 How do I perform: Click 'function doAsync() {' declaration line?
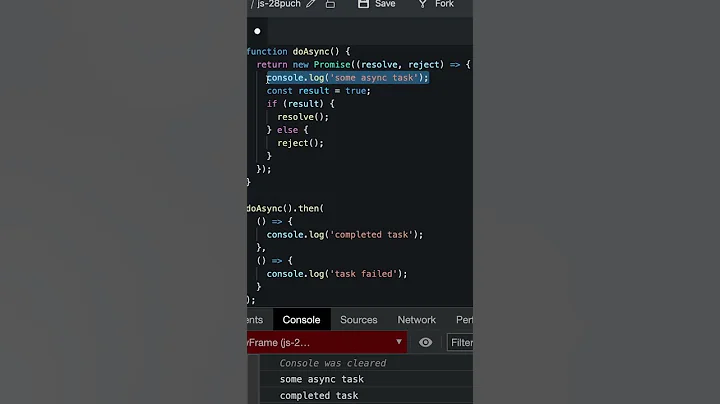[298, 51]
